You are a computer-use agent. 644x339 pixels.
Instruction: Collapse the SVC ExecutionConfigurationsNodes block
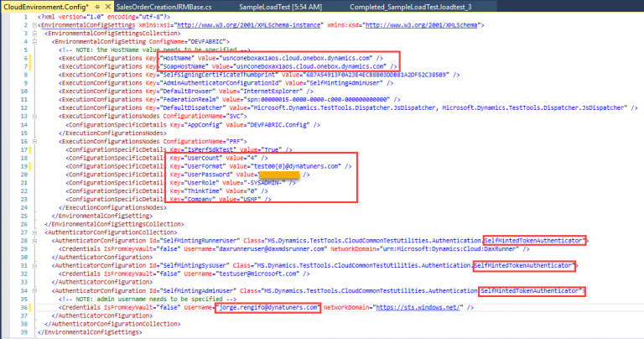tap(34, 117)
